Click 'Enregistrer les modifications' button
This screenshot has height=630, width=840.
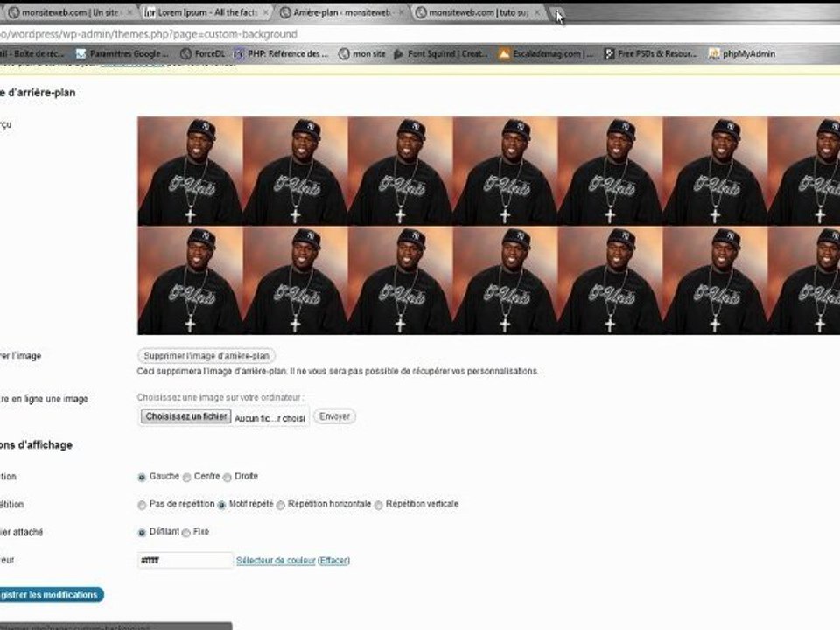(51, 595)
